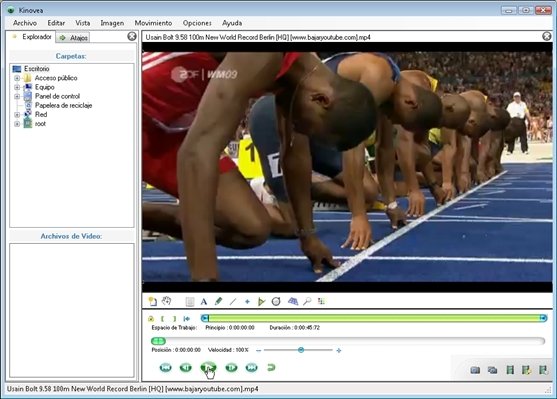Click the green position cursor on navigation bar
The image size is (557, 399).
(158, 341)
